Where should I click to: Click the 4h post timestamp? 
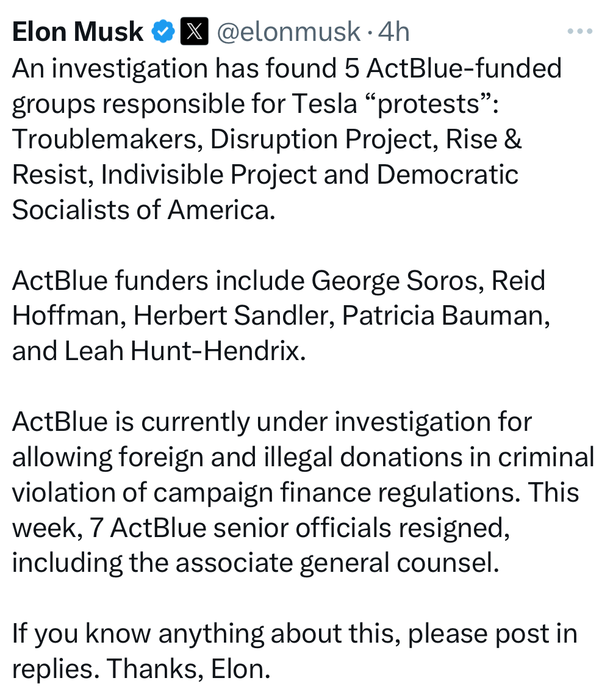point(393,32)
